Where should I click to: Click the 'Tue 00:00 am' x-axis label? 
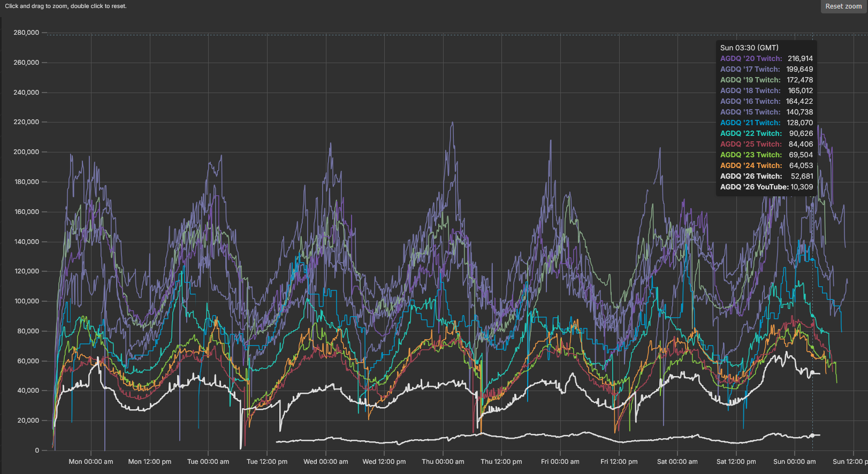point(208,462)
